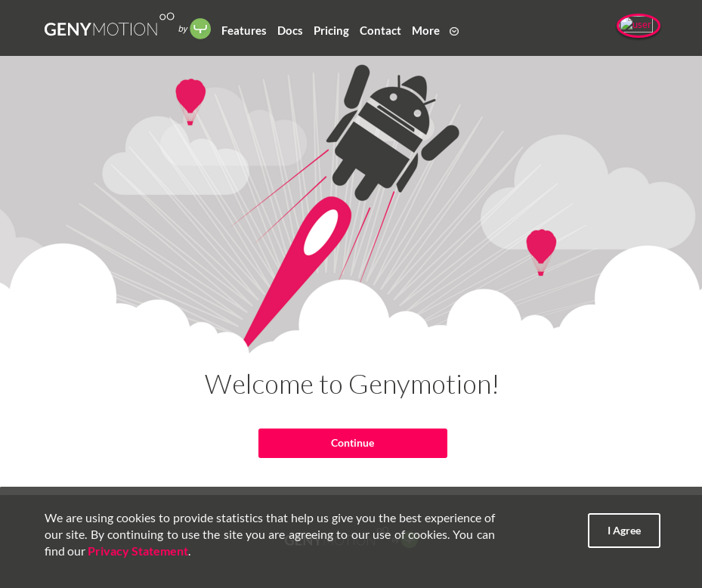Click the pink rocket graphic

297,271
